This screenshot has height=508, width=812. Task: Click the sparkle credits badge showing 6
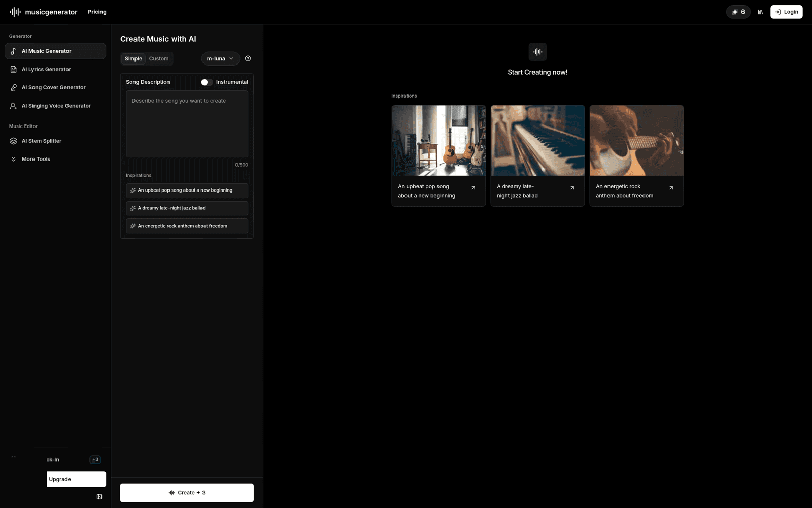pyautogui.click(x=738, y=12)
